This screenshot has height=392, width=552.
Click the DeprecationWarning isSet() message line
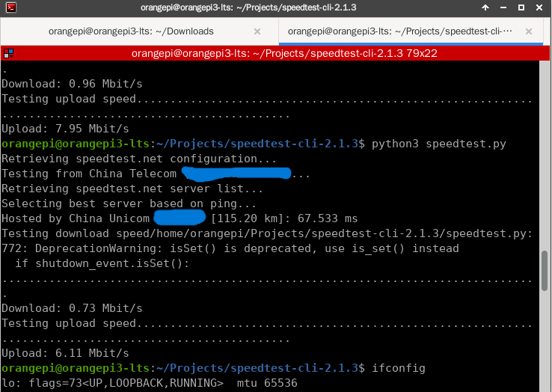[230, 248]
